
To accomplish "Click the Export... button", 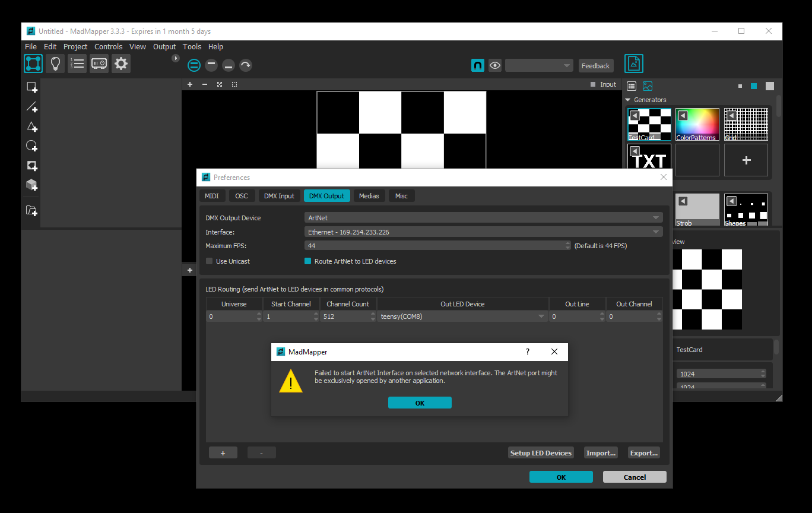I will tap(644, 453).
